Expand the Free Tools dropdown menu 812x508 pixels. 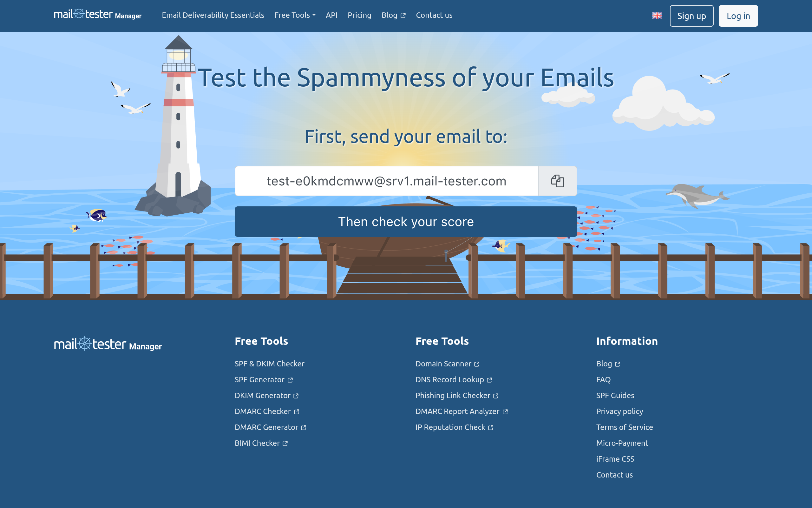295,15
